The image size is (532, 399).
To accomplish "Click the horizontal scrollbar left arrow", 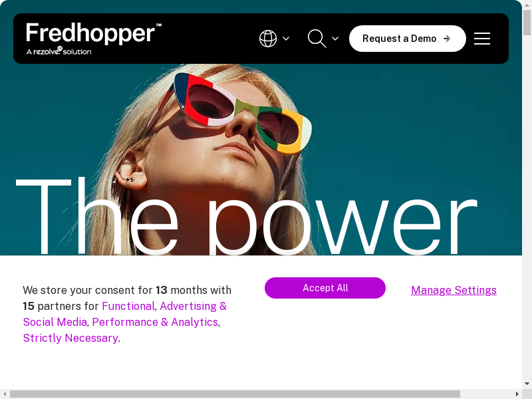I will 5,394.
